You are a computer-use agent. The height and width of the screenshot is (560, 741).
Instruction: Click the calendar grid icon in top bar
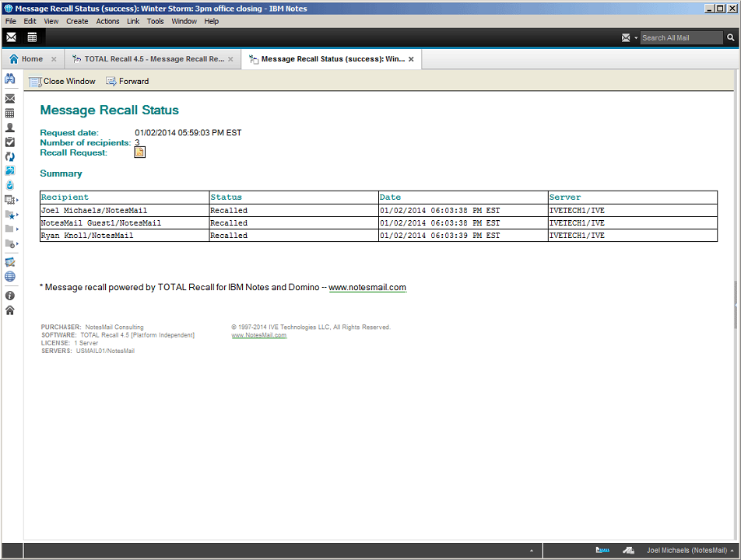pos(32,37)
